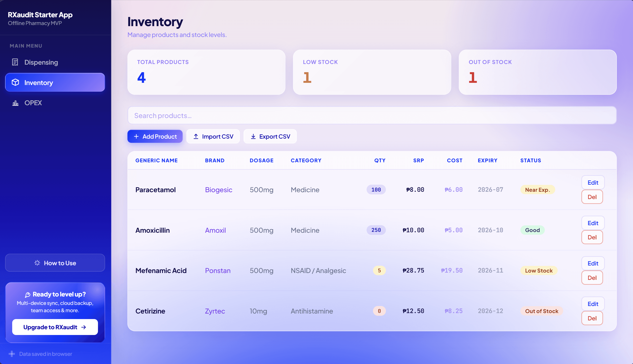Edit the Amoxicillin row

click(593, 223)
